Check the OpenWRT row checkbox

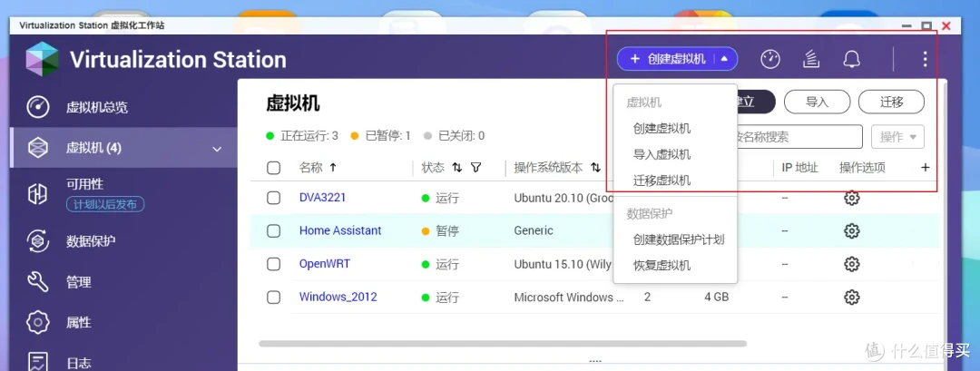273,264
